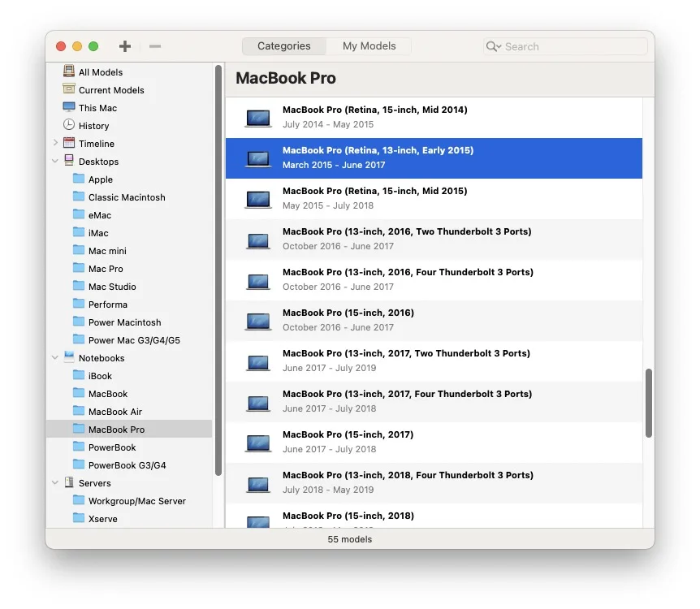Click the magnifier icon in the search field
This screenshot has height=609, width=700.
point(493,46)
